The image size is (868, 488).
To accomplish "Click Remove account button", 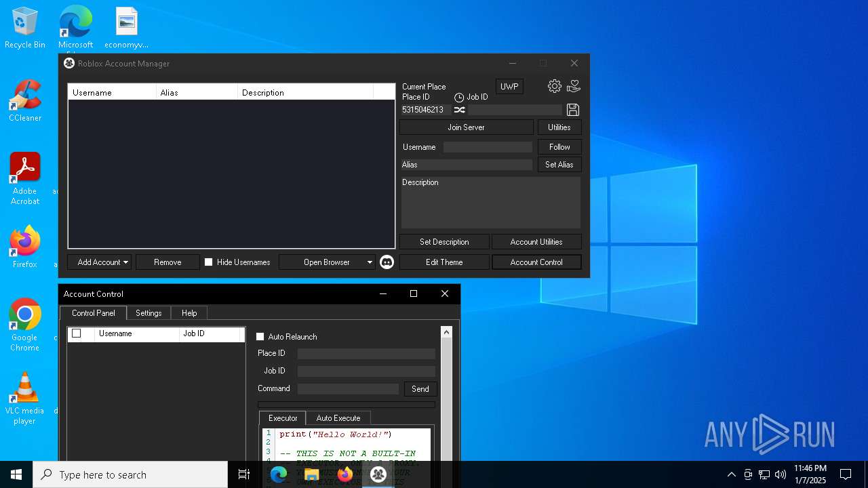I will coord(167,262).
